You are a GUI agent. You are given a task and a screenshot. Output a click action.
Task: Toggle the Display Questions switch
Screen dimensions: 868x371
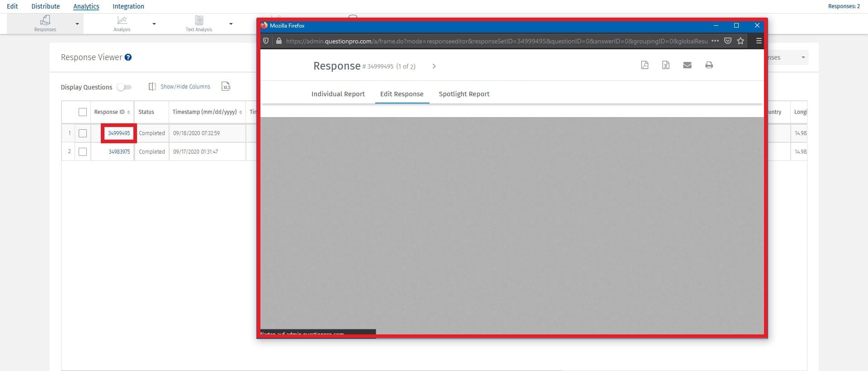(124, 87)
